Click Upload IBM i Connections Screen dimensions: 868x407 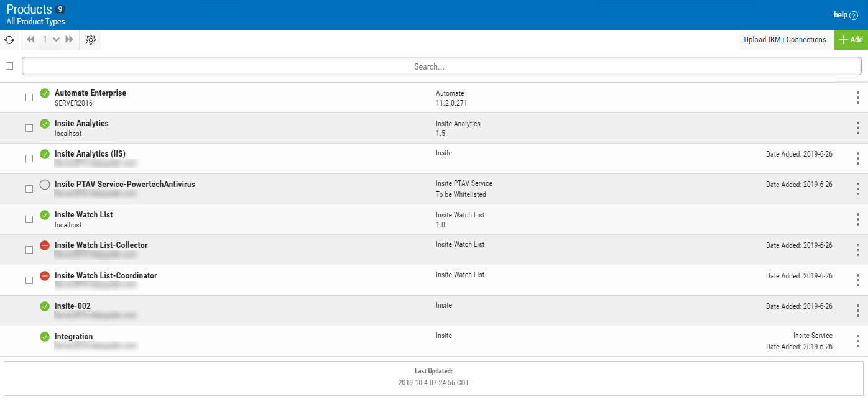pos(785,40)
